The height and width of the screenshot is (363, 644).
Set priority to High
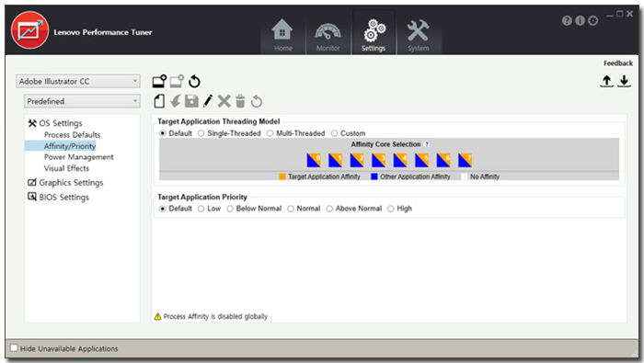click(x=391, y=209)
